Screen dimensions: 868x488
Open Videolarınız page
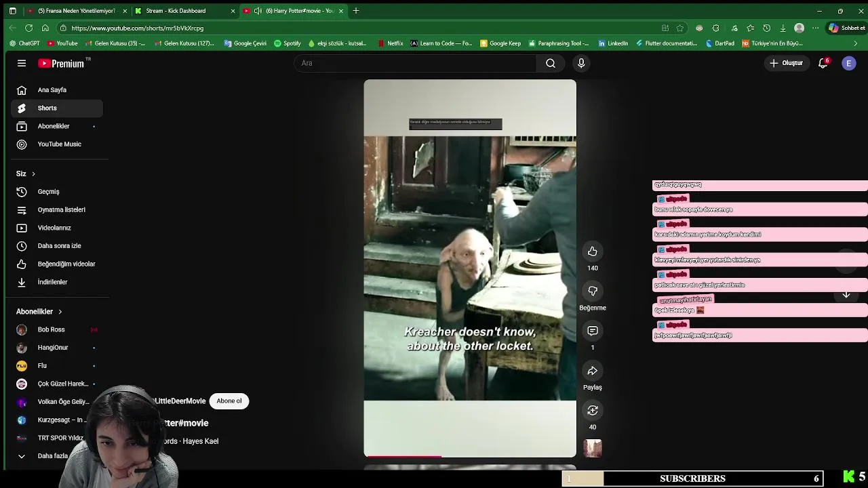pos(57,228)
